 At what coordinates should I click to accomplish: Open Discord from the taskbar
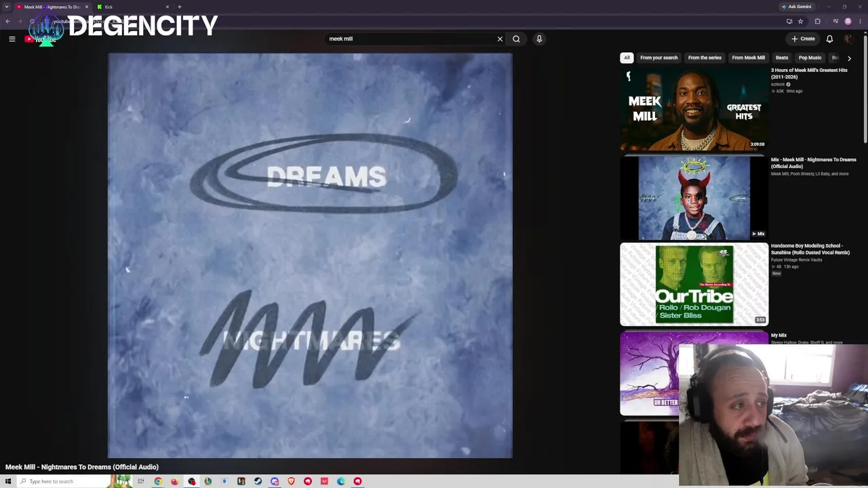[275, 481]
